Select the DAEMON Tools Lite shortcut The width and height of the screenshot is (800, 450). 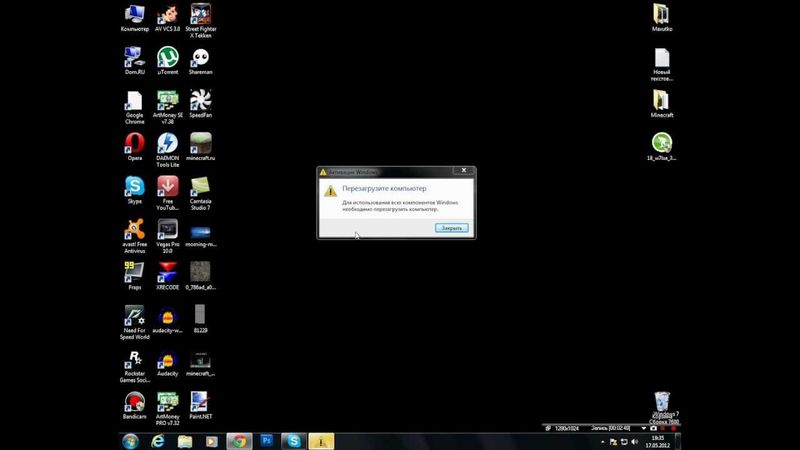pyautogui.click(x=167, y=150)
